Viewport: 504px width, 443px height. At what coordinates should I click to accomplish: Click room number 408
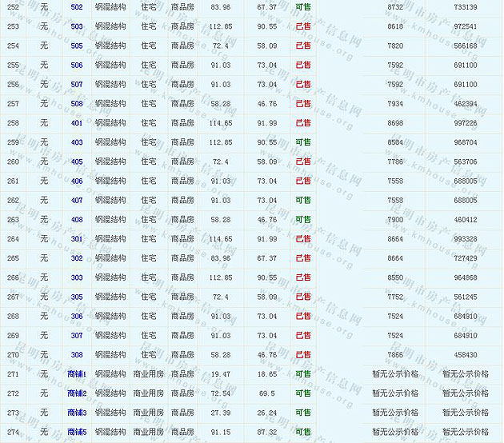point(77,220)
